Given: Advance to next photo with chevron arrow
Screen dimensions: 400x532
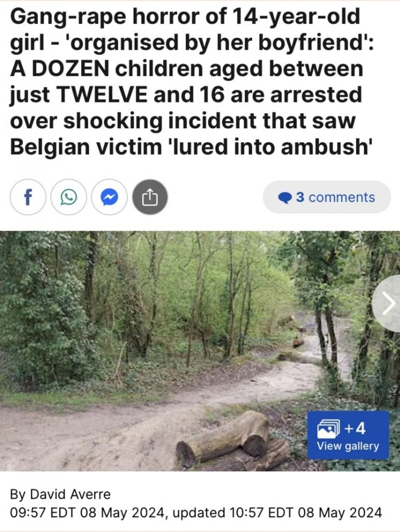Looking at the screenshot, I should [x=388, y=303].
